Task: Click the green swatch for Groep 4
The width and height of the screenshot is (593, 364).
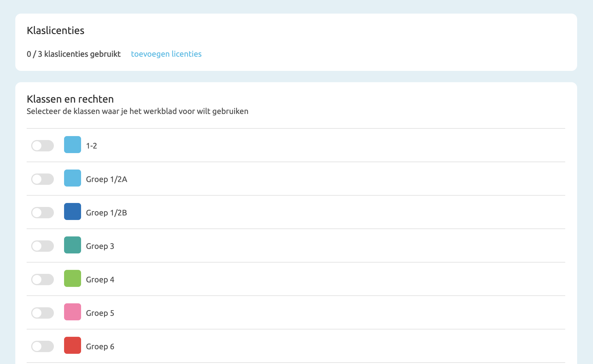Action: (72, 279)
